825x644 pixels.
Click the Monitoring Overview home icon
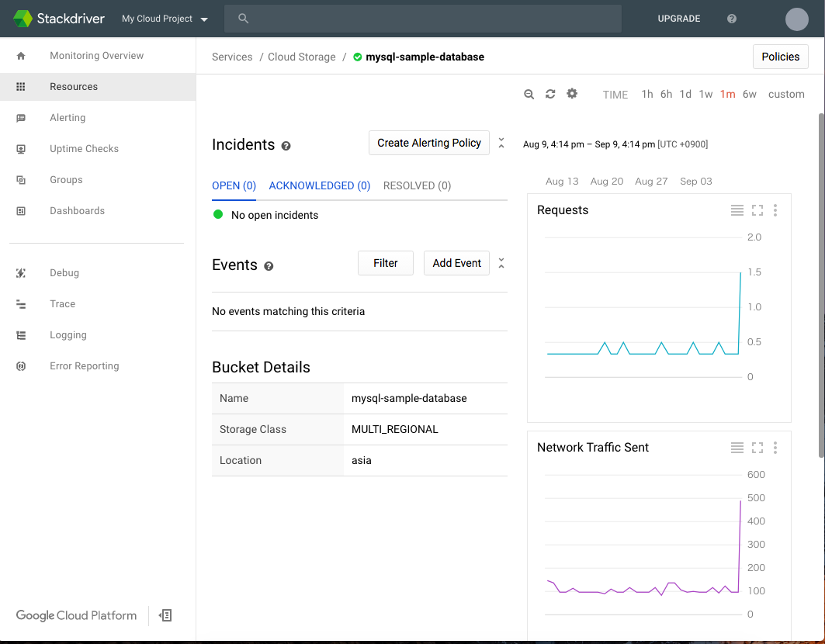(21, 56)
